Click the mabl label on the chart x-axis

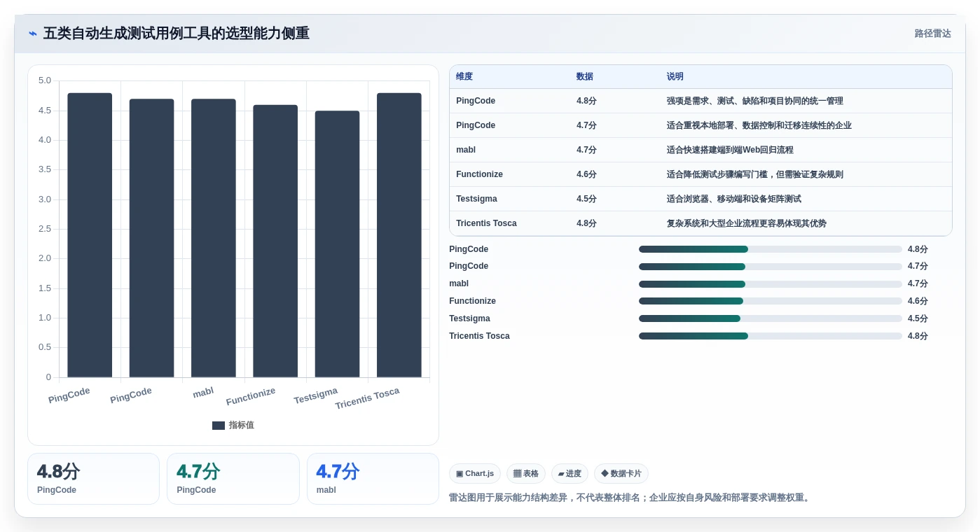pos(203,393)
